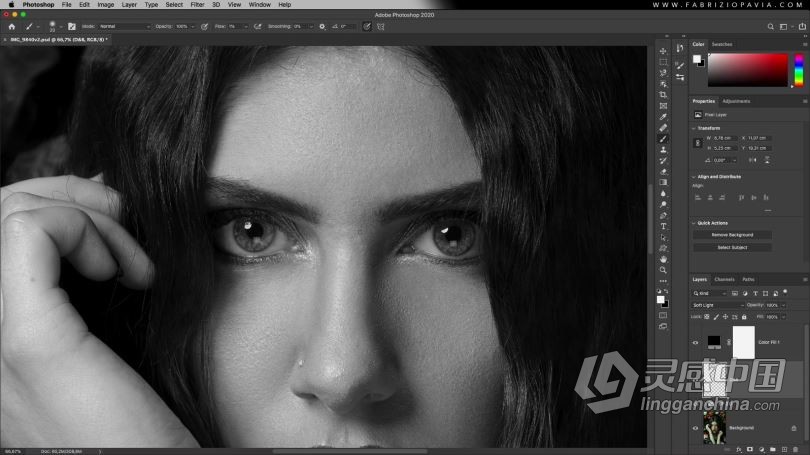Image resolution: width=810 pixels, height=455 pixels.
Task: Select the Crop tool
Action: [x=663, y=95]
